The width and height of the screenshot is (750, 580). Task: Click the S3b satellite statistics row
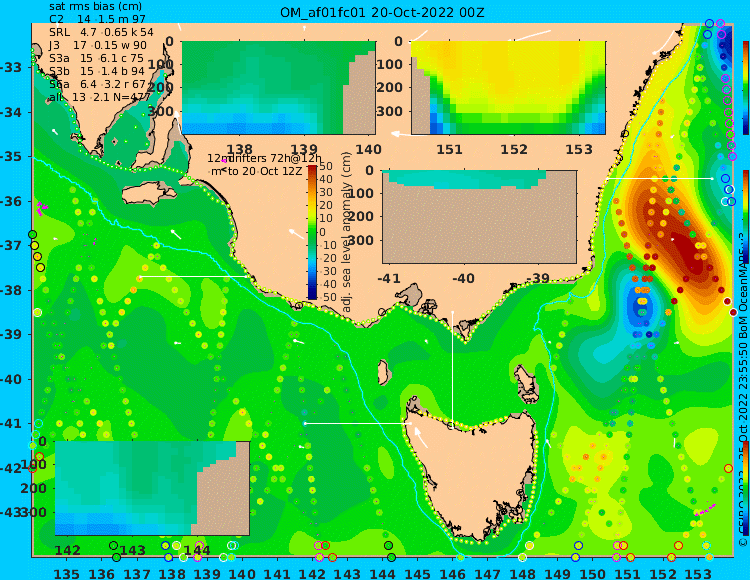pyautogui.click(x=97, y=71)
